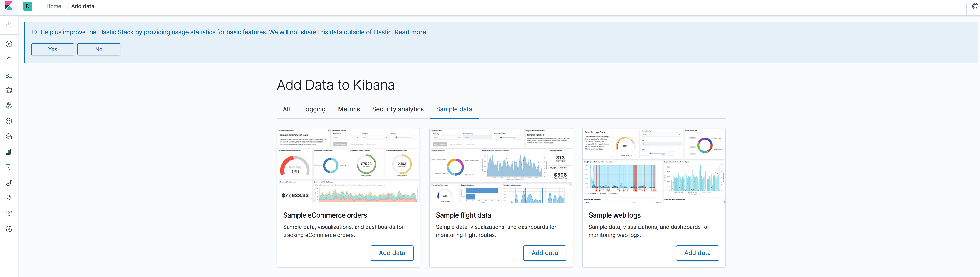Switch to the Metrics tab
980x277 pixels.
point(349,109)
